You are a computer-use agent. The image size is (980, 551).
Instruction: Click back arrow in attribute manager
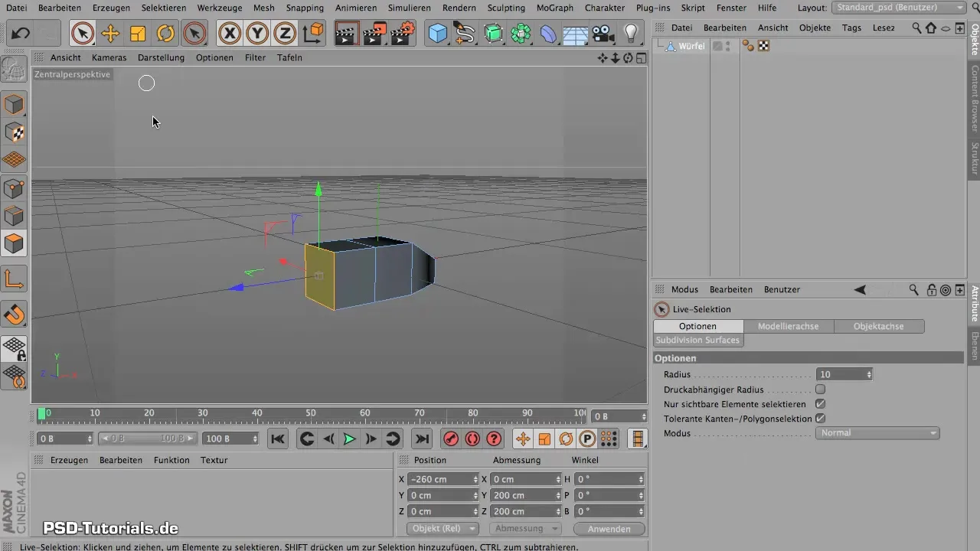tap(860, 290)
